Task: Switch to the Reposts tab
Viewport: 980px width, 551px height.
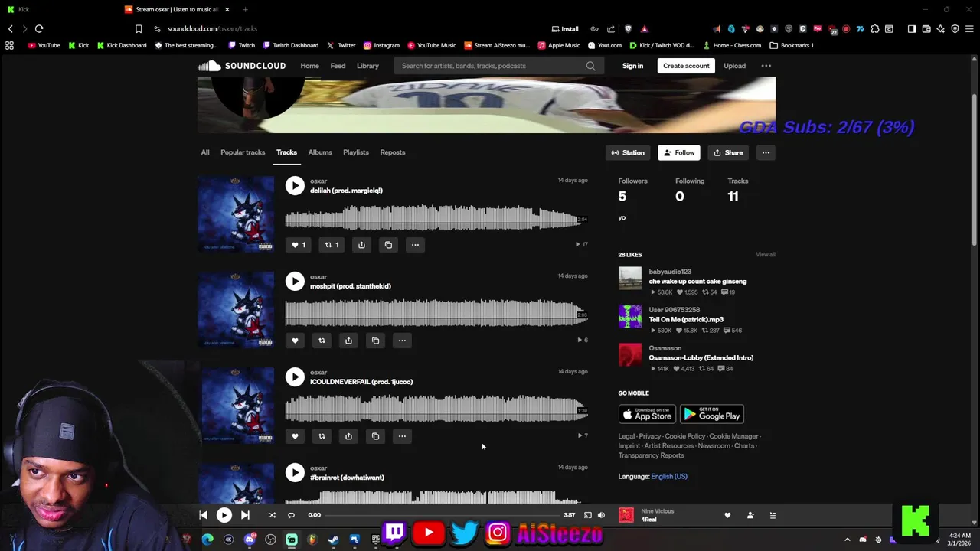Action: [393, 152]
